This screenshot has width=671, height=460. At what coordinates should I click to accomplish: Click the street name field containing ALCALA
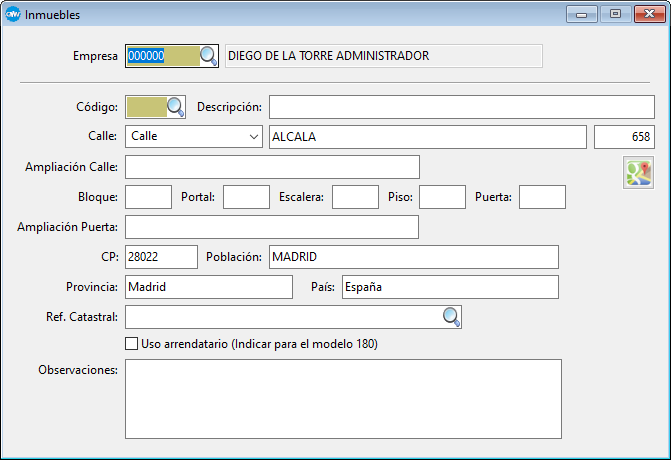pyautogui.click(x=427, y=137)
